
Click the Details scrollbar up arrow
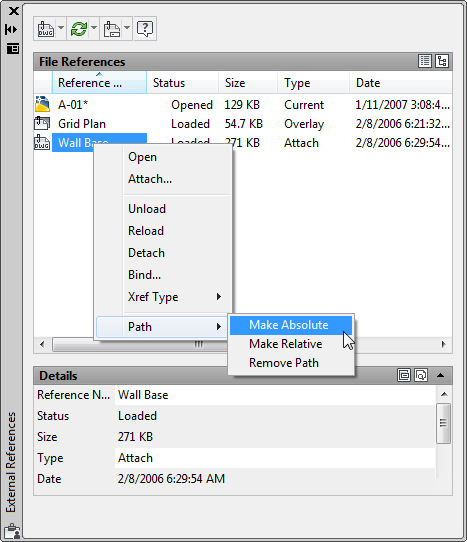point(444,394)
